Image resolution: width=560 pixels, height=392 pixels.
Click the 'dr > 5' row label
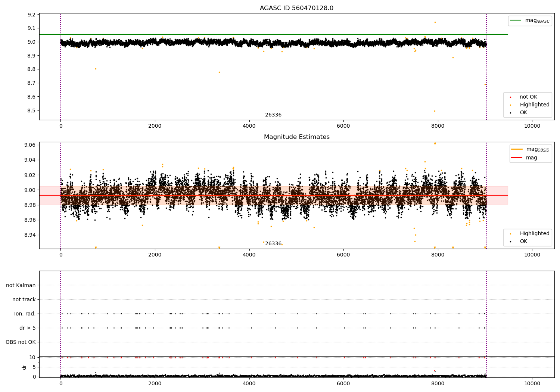pos(28,328)
